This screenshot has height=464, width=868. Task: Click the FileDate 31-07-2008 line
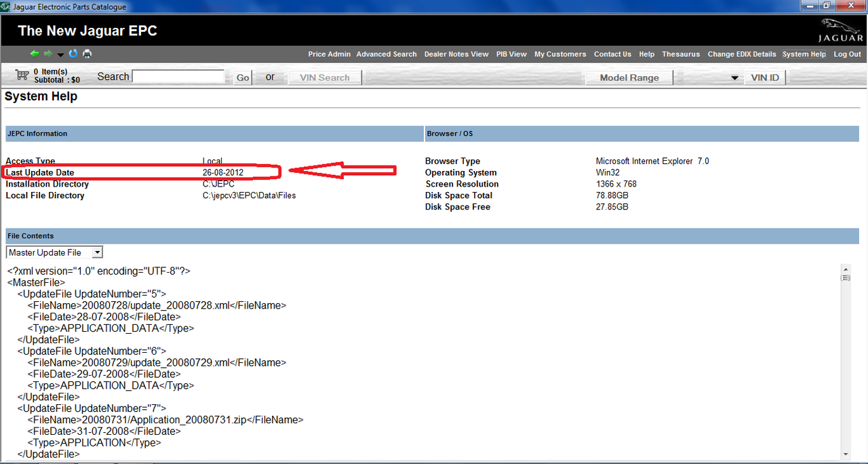pyautogui.click(x=104, y=431)
